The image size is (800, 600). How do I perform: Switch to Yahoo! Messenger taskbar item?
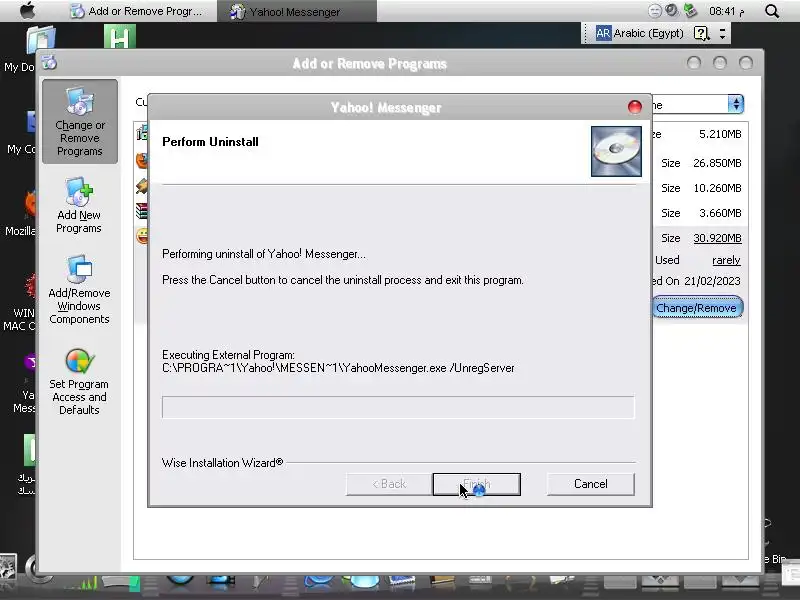click(x=297, y=11)
